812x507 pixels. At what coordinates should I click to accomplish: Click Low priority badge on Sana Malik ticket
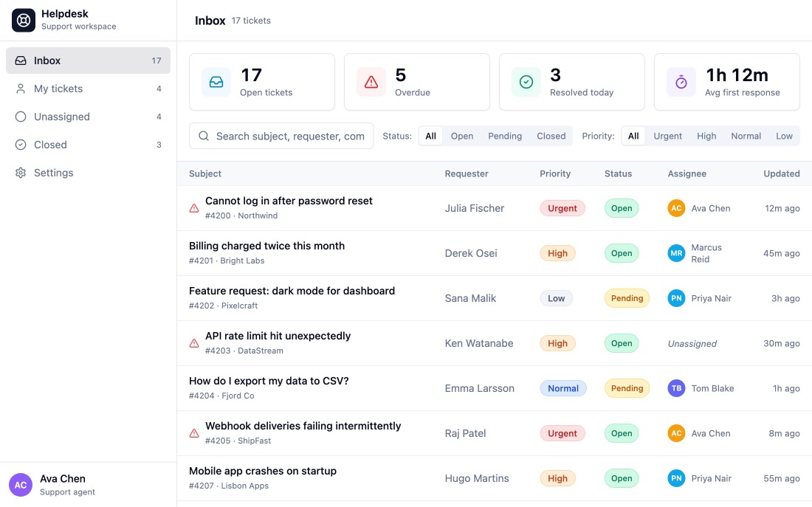pos(556,298)
